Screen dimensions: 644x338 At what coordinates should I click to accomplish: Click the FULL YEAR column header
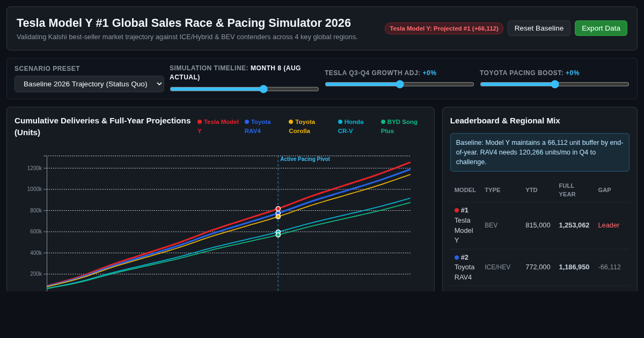click(567, 190)
